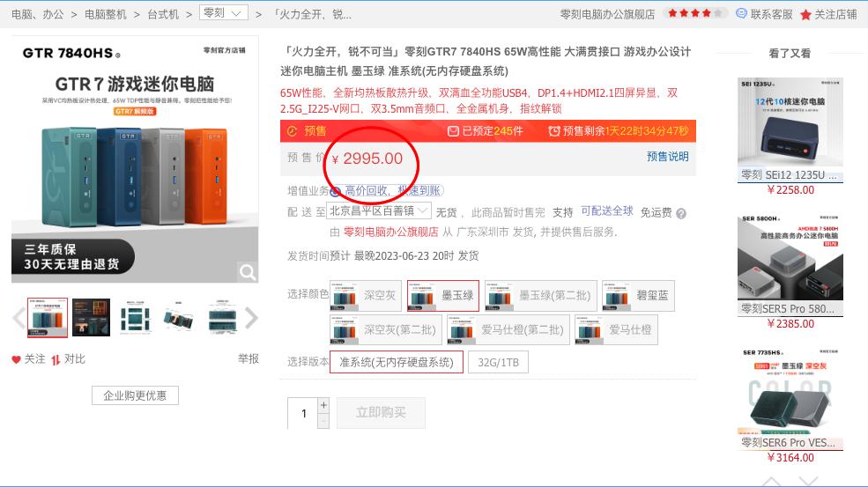Show the previous product thumbnails with the left arrow

(19, 318)
